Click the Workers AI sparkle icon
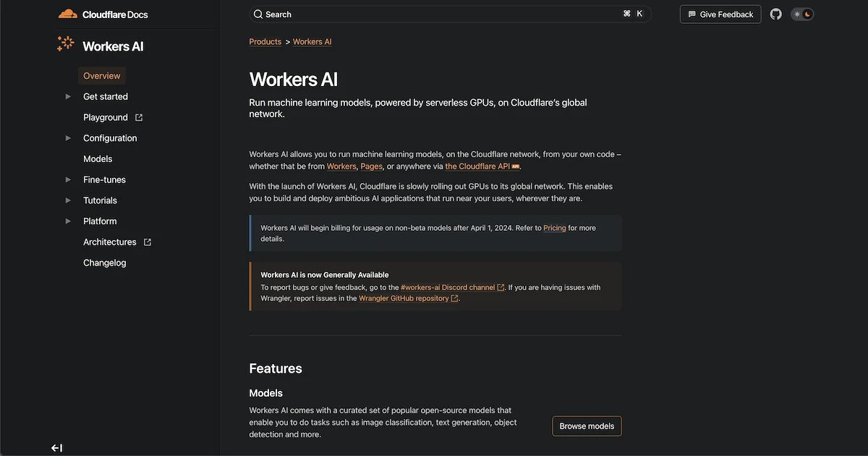Image resolution: width=868 pixels, height=456 pixels. click(x=65, y=44)
